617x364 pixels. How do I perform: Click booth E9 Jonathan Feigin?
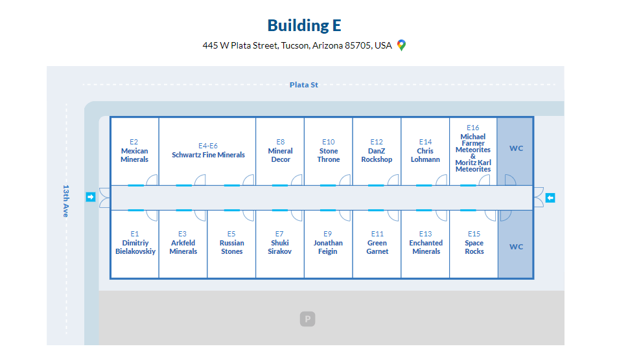point(328,243)
